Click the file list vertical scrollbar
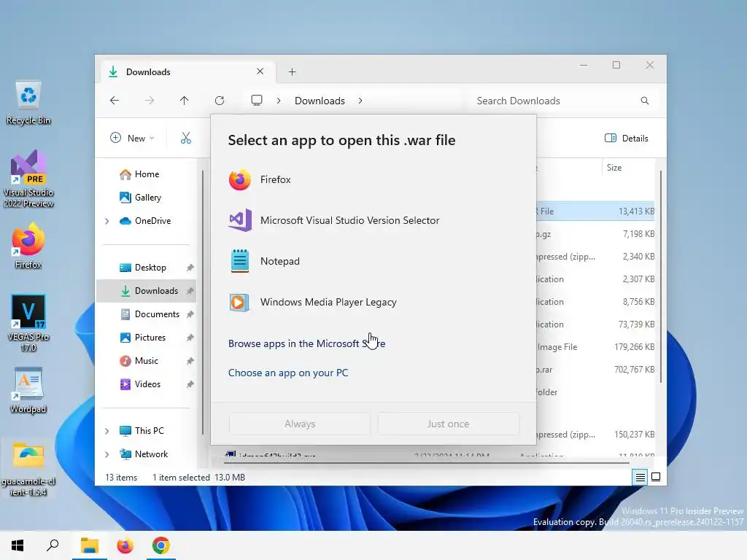This screenshot has height=560, width=747. tap(661, 276)
